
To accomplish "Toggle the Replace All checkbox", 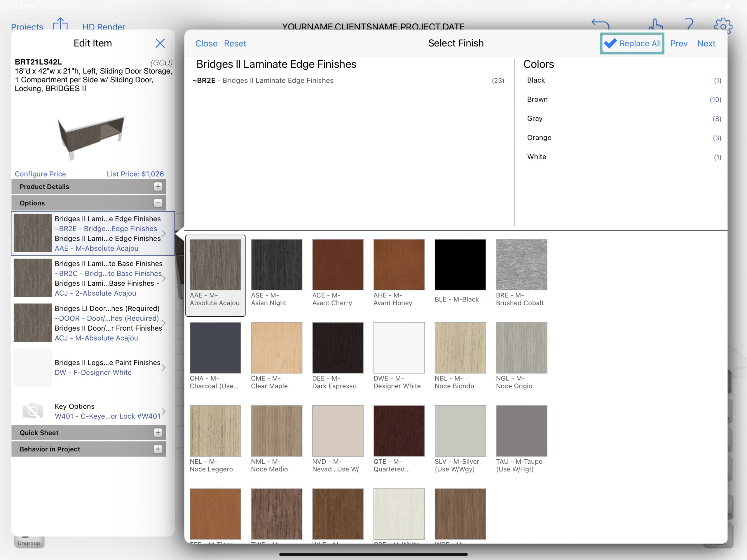I will point(632,43).
